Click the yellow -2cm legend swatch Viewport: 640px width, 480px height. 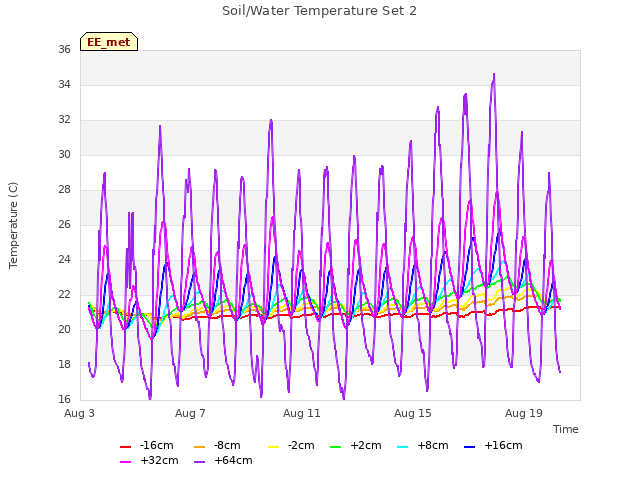(273, 447)
